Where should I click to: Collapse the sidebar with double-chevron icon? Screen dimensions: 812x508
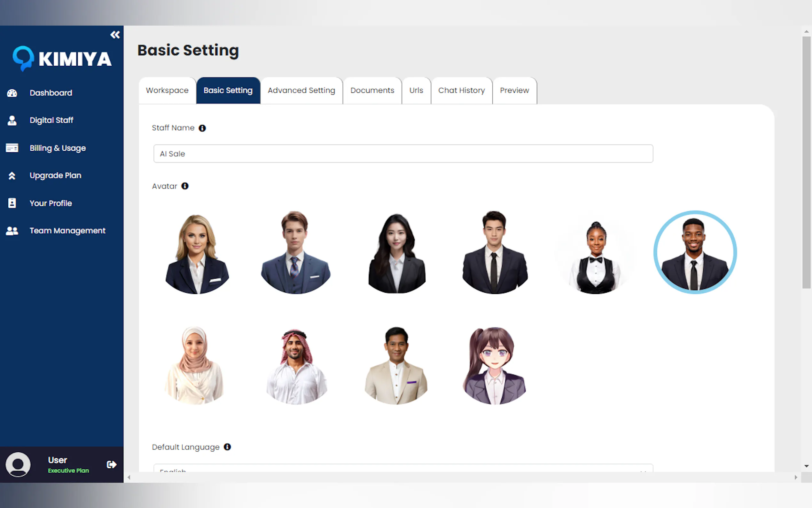(x=115, y=35)
